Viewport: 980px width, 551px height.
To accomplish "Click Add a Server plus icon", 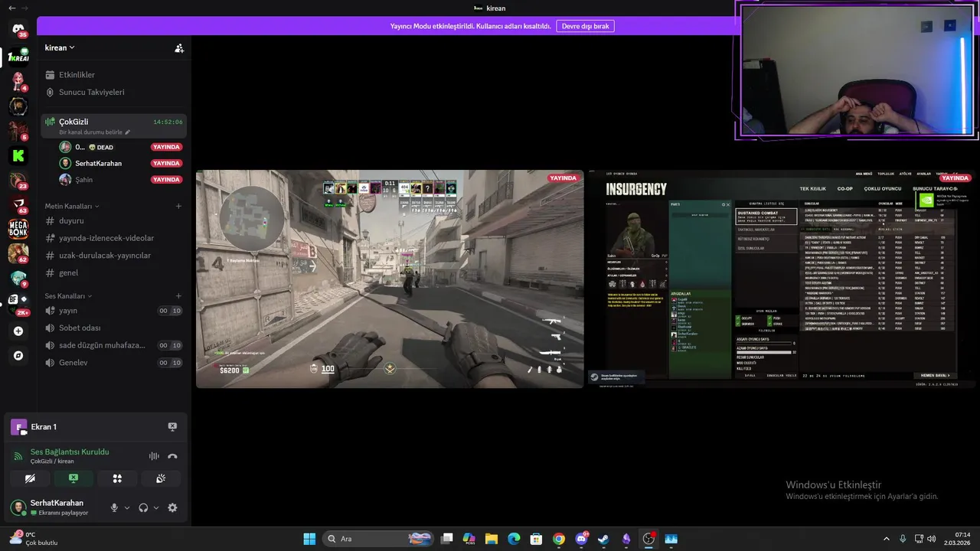I will click(x=18, y=331).
